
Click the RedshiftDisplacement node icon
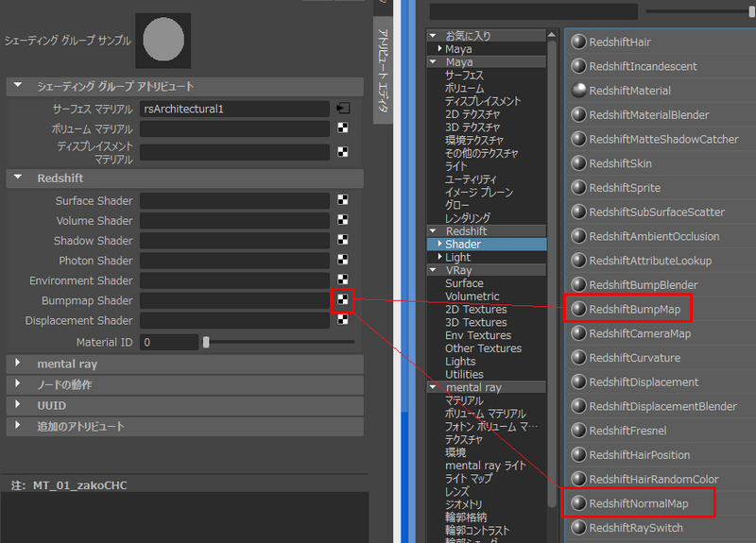pyautogui.click(x=578, y=382)
